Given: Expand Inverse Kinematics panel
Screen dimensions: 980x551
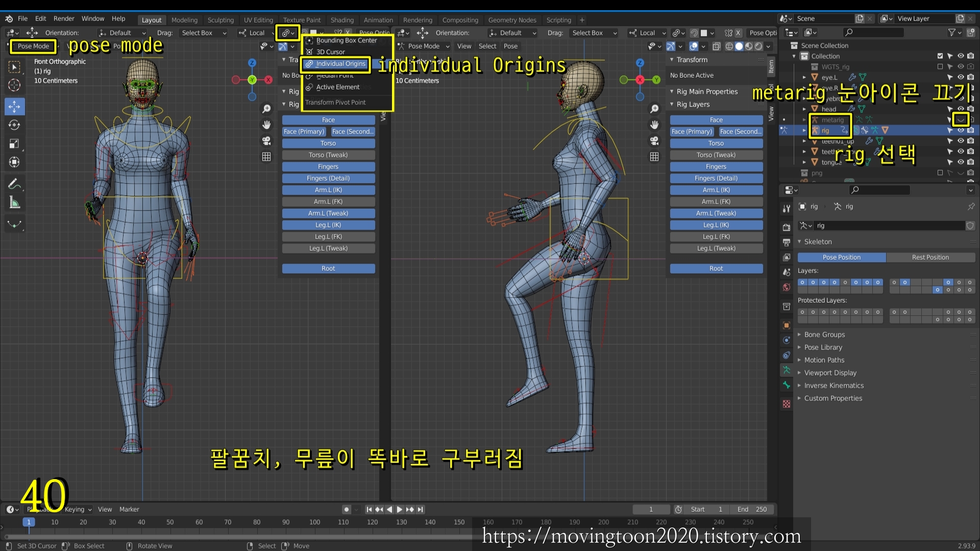Looking at the screenshot, I should 834,386.
